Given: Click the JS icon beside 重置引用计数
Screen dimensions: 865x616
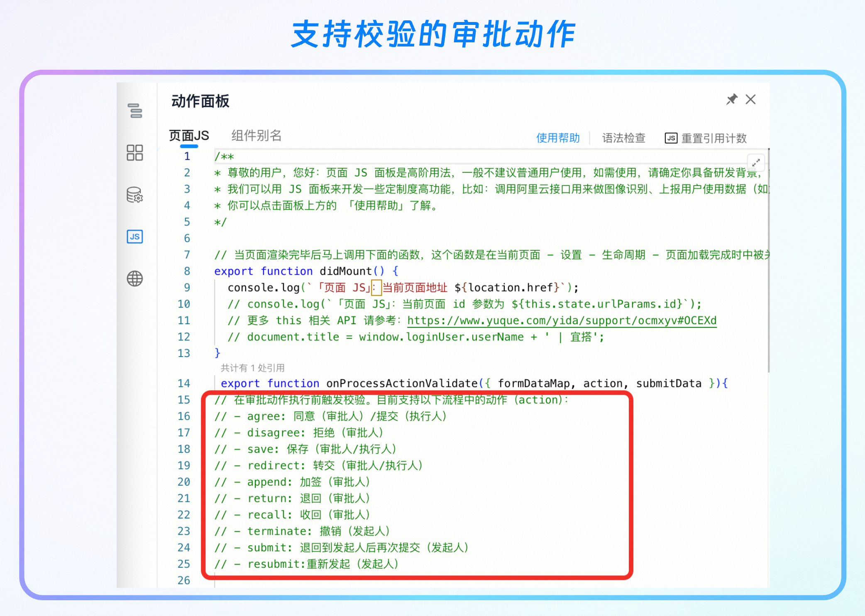Looking at the screenshot, I should pyautogui.click(x=671, y=138).
